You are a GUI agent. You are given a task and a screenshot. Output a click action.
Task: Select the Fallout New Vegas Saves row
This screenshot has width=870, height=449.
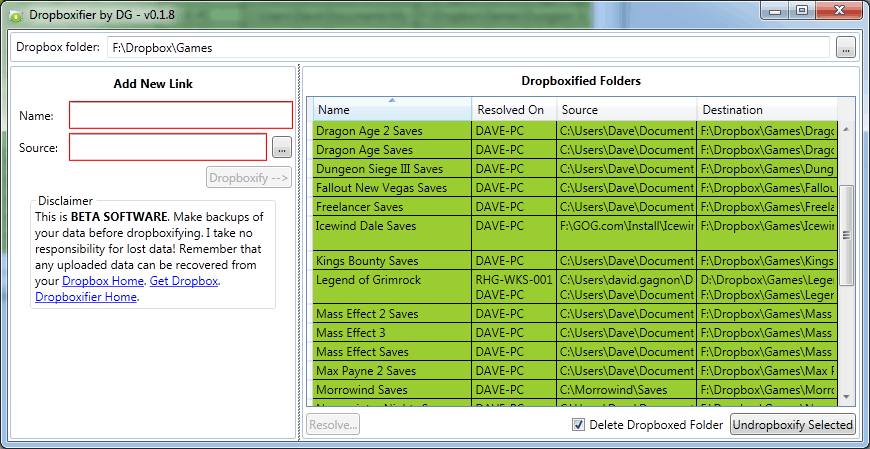(391, 188)
